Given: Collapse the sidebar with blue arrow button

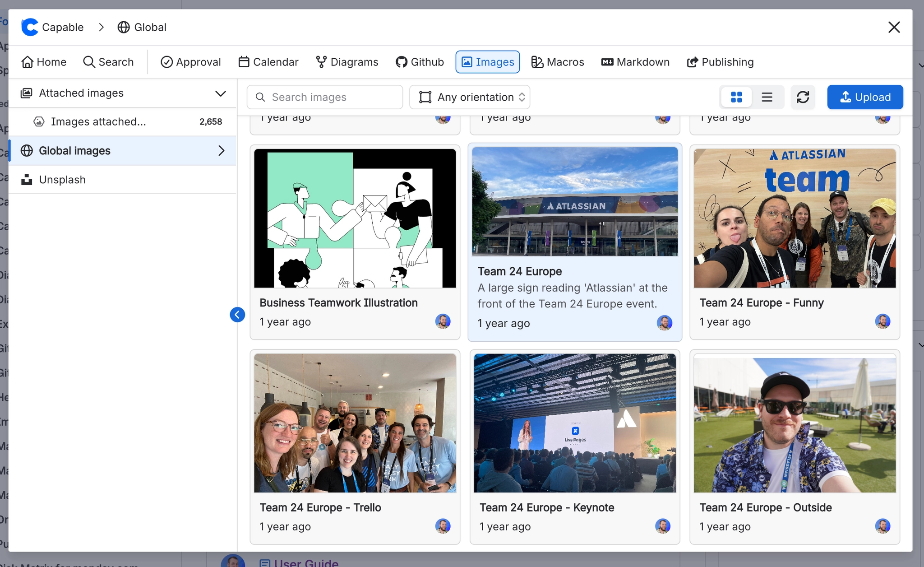Looking at the screenshot, I should (x=237, y=315).
